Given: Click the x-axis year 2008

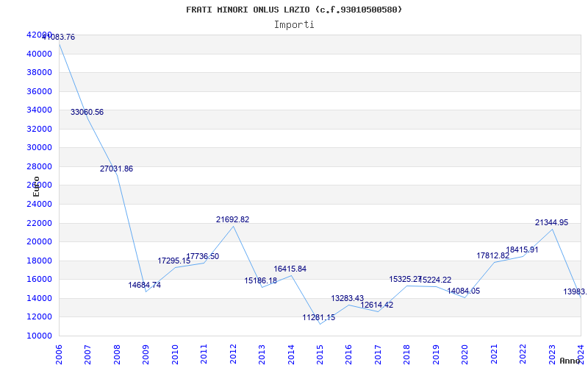Looking at the screenshot, I should tap(117, 355).
